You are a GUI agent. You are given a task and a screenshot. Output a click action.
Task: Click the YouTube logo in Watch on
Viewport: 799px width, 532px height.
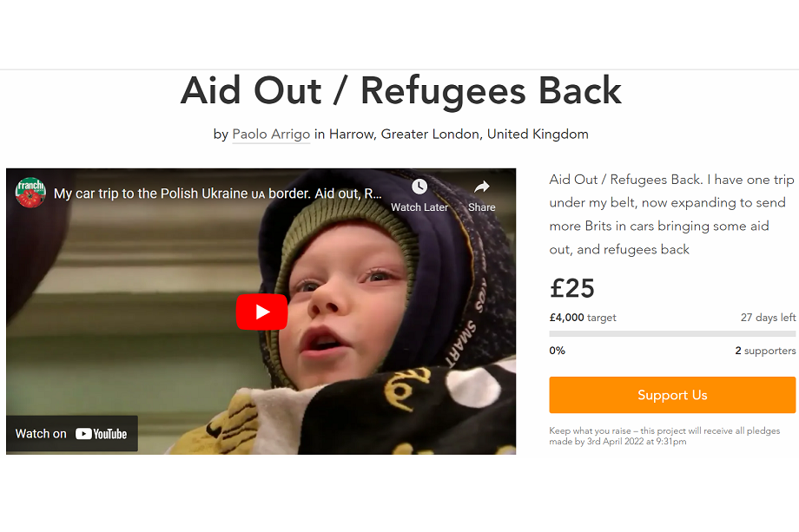[102, 434]
